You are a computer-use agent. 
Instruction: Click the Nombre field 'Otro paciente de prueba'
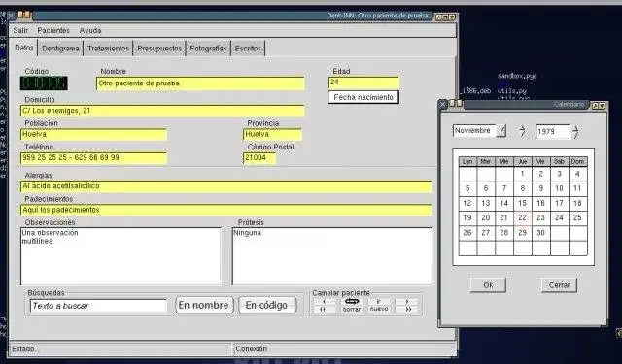[200, 83]
